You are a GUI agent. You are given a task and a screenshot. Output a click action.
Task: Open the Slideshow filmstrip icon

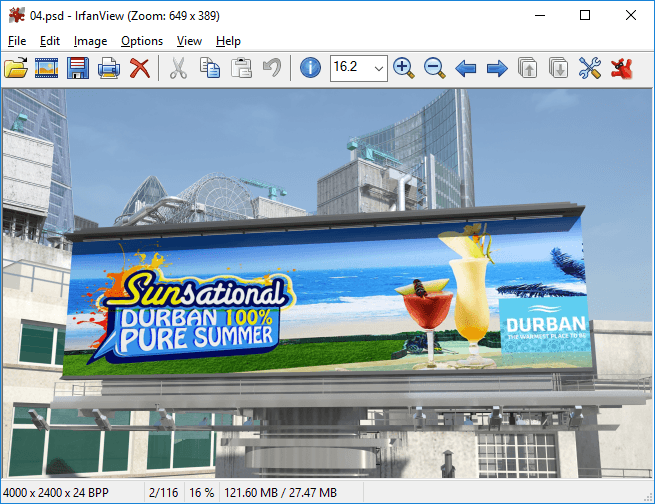[46, 68]
